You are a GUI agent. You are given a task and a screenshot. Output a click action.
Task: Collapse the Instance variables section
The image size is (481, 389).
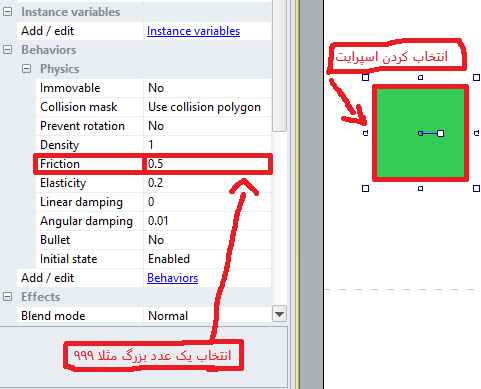point(7,12)
